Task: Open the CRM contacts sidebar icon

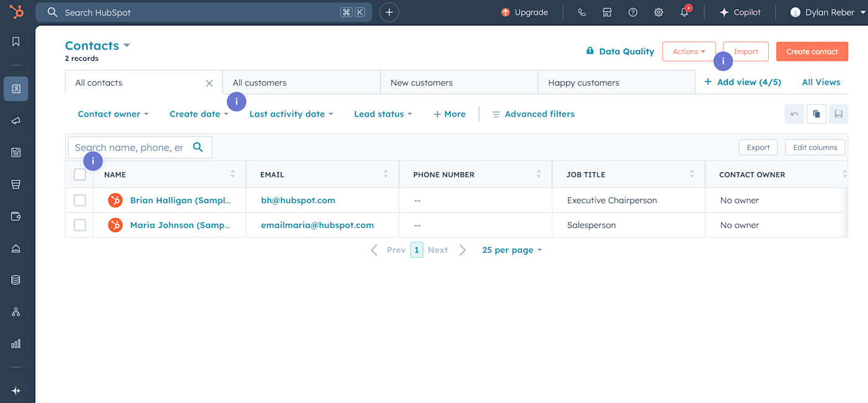Action: (16, 89)
